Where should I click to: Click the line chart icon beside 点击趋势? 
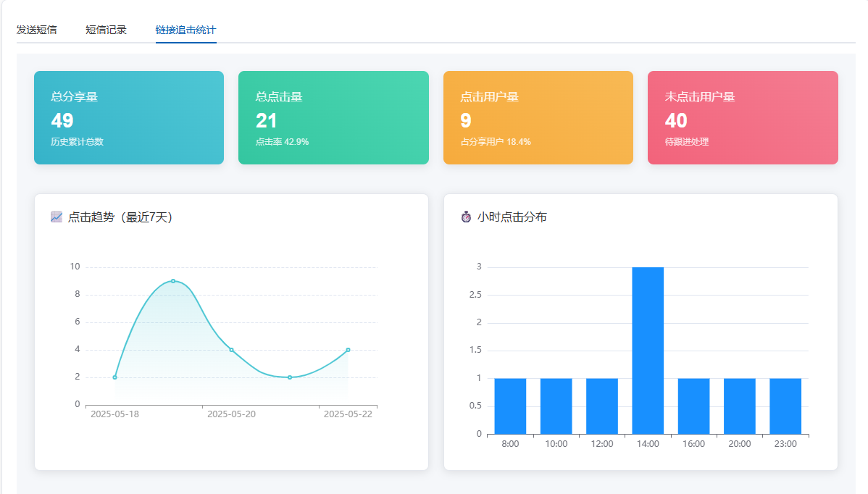pyautogui.click(x=57, y=217)
